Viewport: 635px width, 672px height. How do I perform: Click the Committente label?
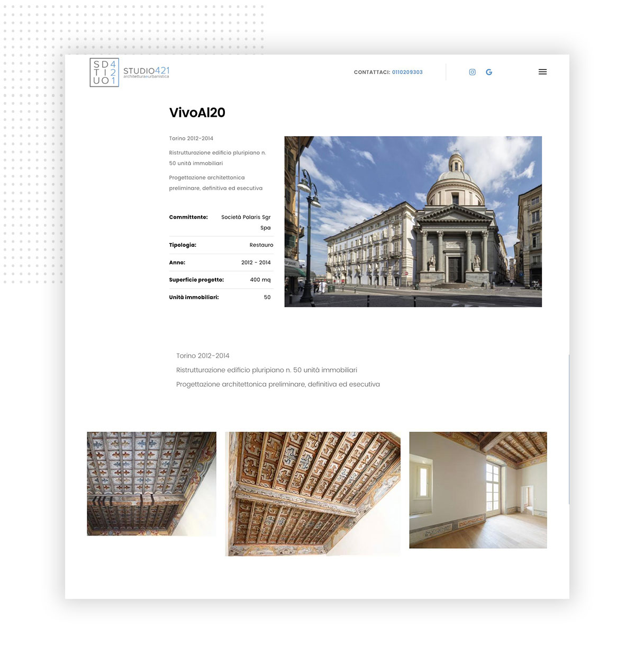click(188, 217)
